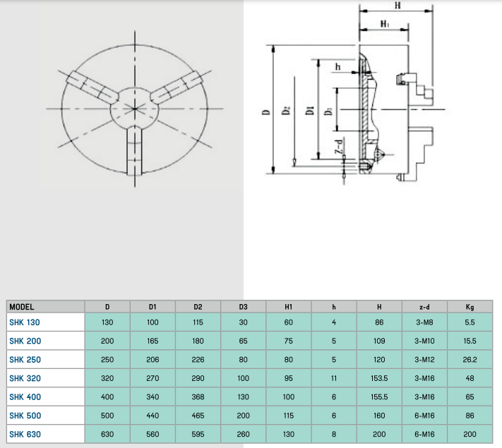Click the D3 dimension label in drawing
This screenshot has width=502, height=448.
[328, 111]
